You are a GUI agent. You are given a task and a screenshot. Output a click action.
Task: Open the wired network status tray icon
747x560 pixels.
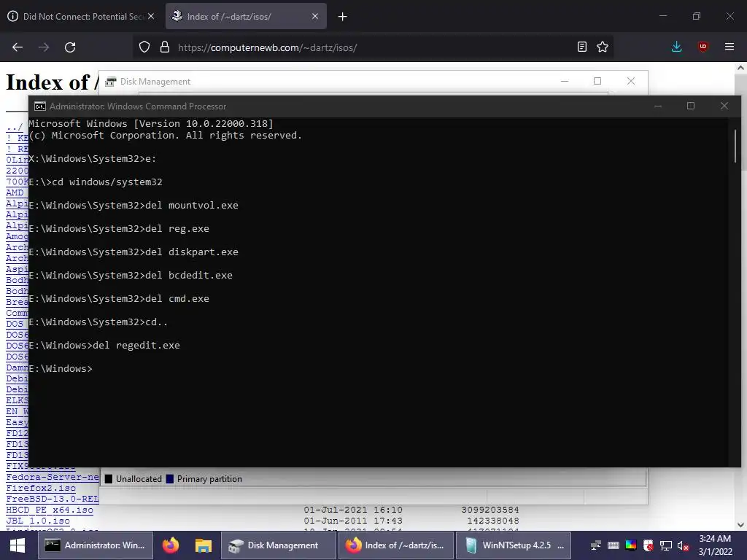(x=666, y=545)
